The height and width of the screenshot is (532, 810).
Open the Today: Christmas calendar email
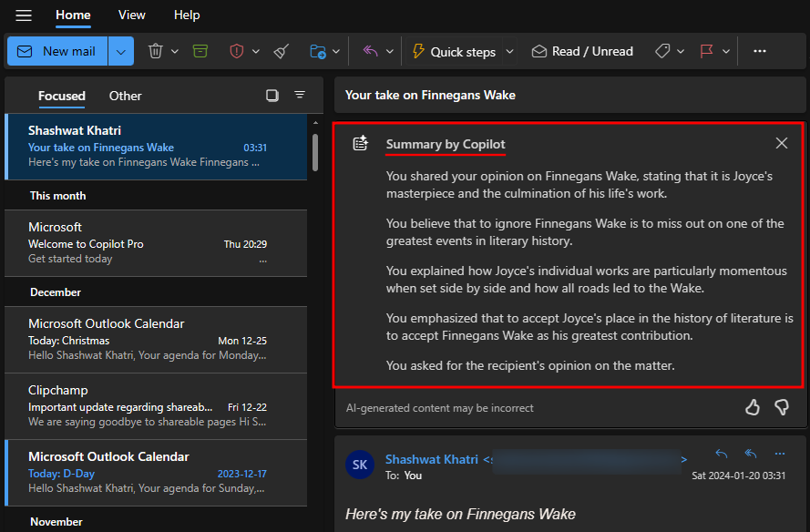156,340
